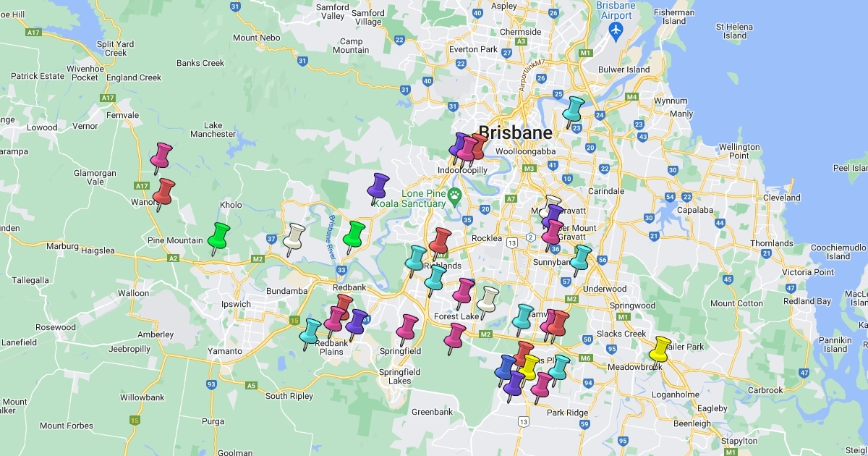Click the Ipswich town label

pyautogui.click(x=236, y=304)
